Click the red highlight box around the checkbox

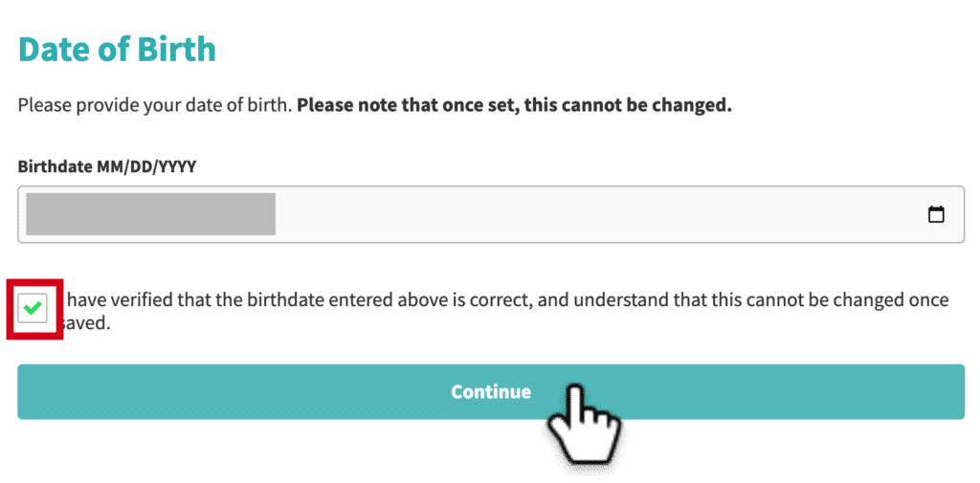pos(35,309)
